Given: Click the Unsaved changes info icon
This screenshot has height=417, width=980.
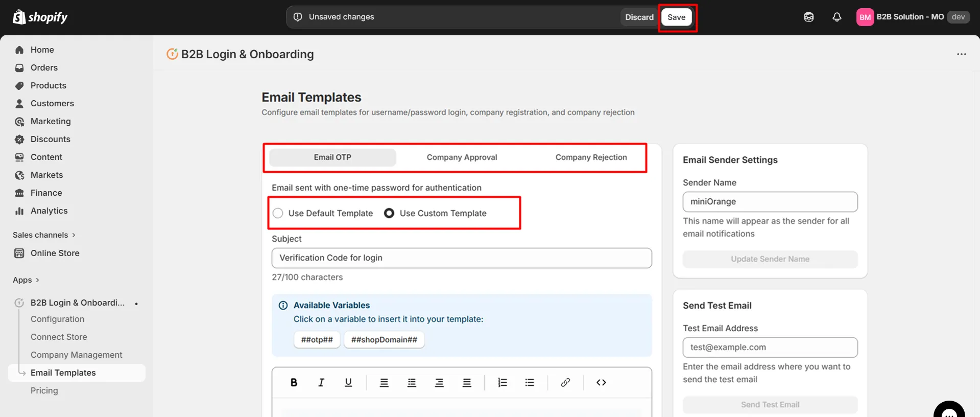Looking at the screenshot, I should (x=298, y=17).
